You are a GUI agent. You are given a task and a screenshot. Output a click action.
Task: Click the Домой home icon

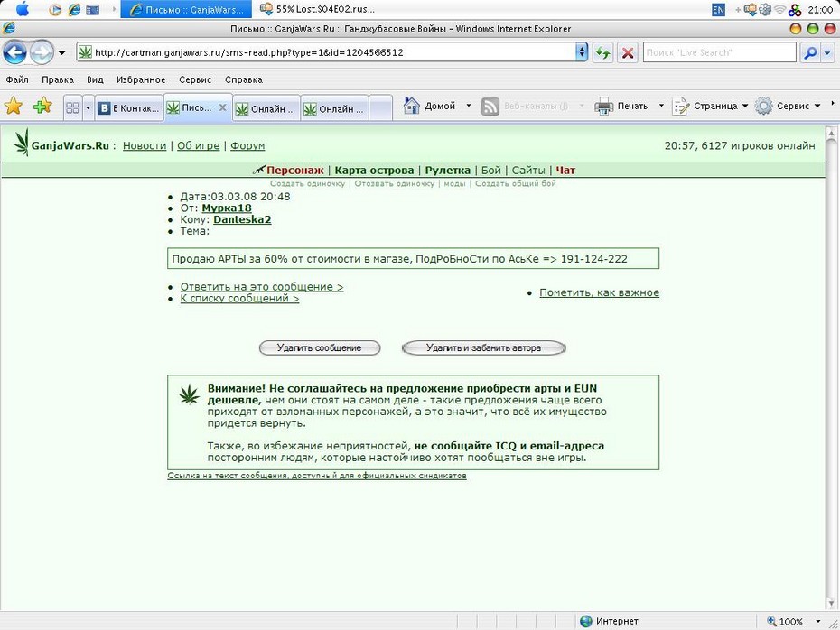(x=412, y=106)
